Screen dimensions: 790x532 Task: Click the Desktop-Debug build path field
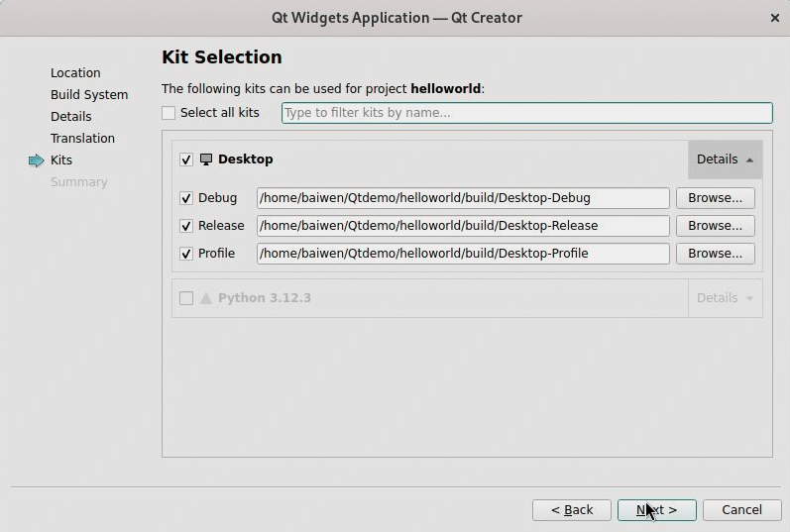(x=463, y=198)
